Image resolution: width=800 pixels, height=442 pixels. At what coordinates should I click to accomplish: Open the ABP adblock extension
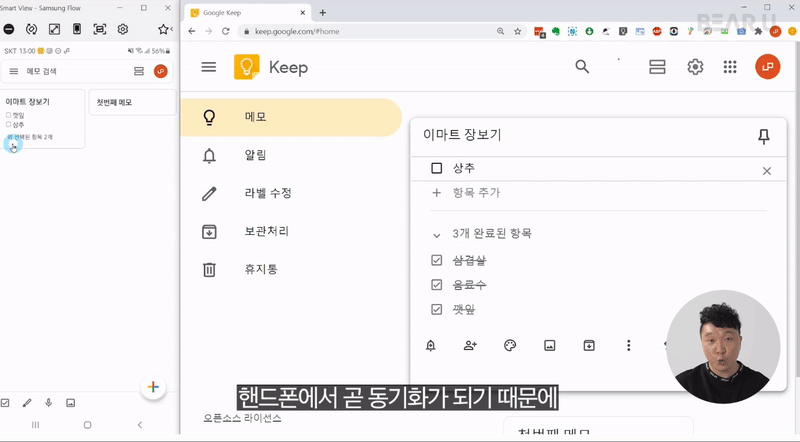click(657, 32)
